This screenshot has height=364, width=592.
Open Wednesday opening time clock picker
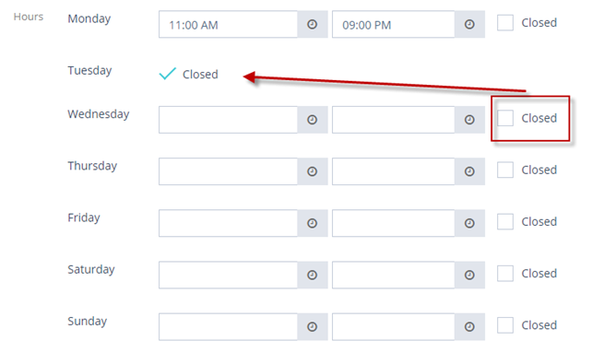(x=313, y=120)
